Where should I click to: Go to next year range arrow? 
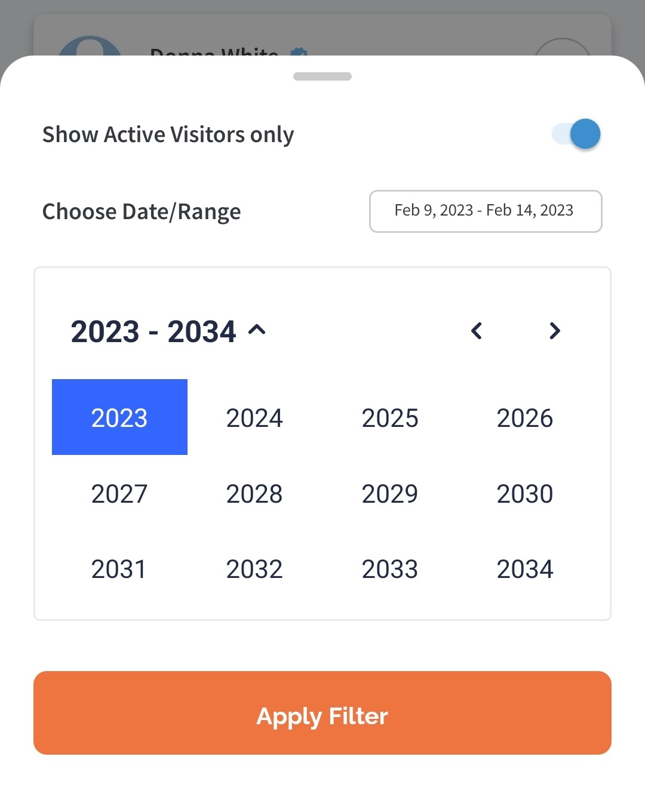coord(554,331)
